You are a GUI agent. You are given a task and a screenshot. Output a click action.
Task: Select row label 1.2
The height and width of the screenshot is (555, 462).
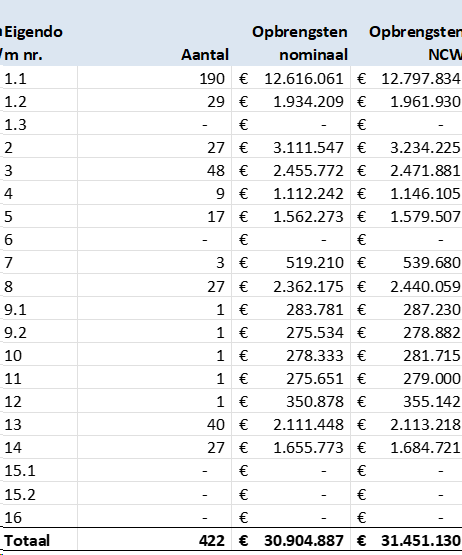(x=15, y=102)
